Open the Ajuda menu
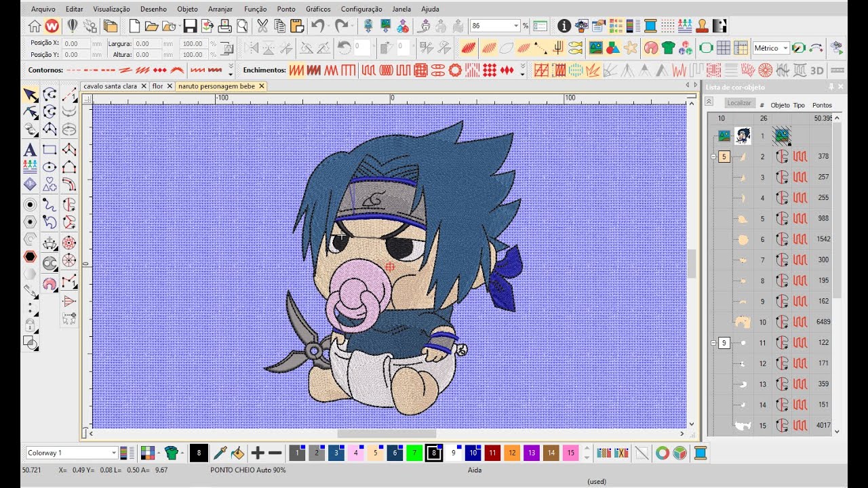The height and width of the screenshot is (488, 868). coord(430,9)
